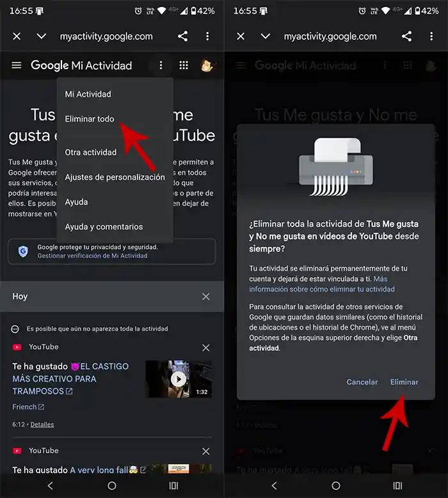Choose Eliminar todo from the menu

pyautogui.click(x=89, y=119)
